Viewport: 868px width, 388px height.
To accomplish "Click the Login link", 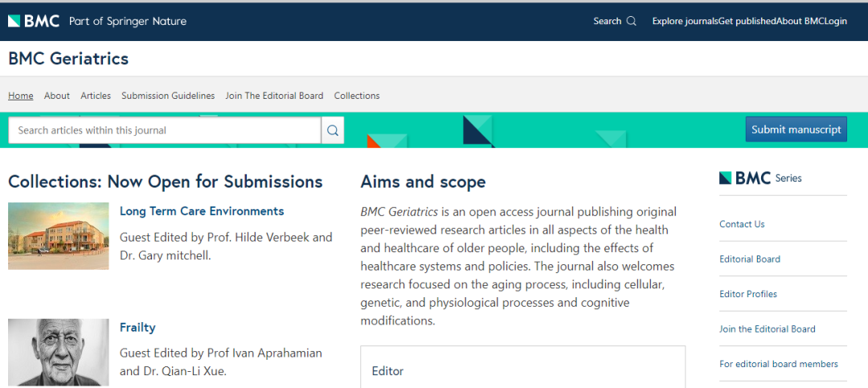I will pyautogui.click(x=836, y=21).
